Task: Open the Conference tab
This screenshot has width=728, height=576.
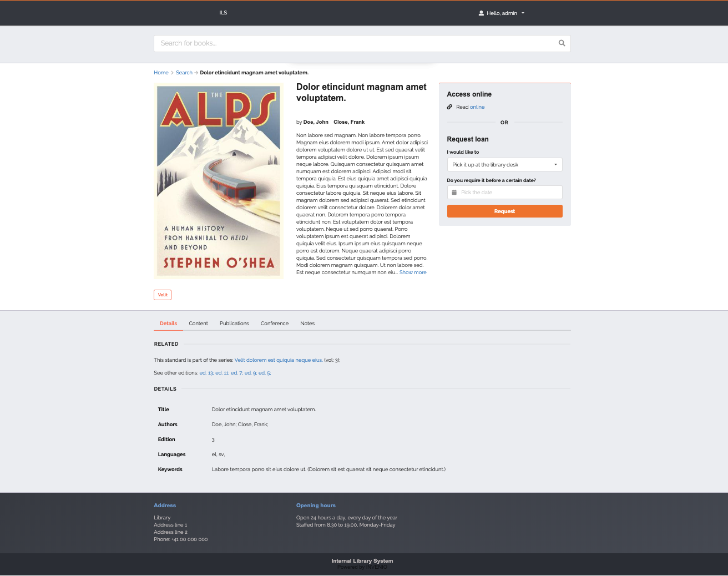Action: point(275,324)
